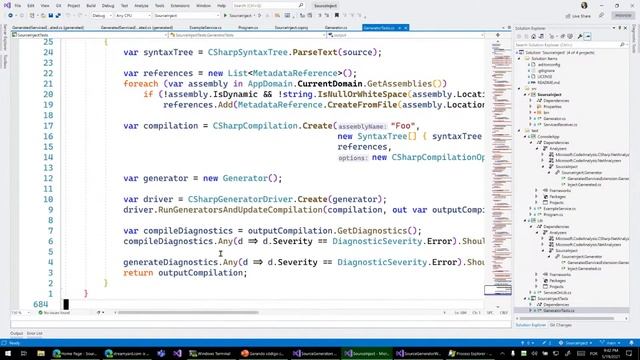The image size is (640, 360).
Task: Click the Save All toolbar icon
Action: click(58, 16)
